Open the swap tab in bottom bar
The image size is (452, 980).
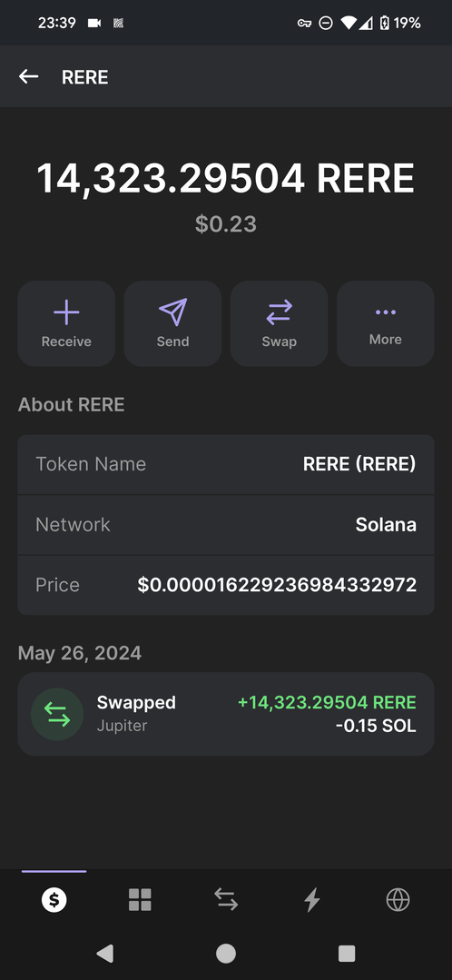tap(226, 900)
